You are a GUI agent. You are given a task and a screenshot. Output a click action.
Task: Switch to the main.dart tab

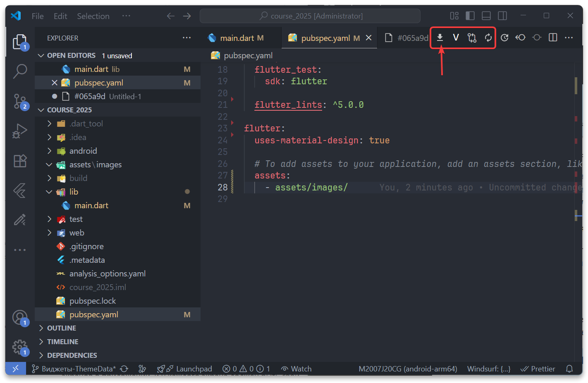[237, 38]
